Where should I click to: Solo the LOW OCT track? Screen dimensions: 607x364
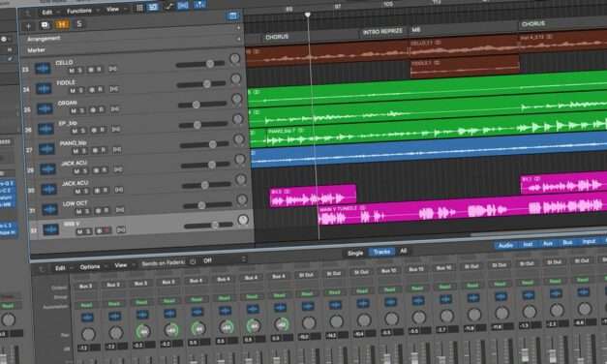click(87, 211)
